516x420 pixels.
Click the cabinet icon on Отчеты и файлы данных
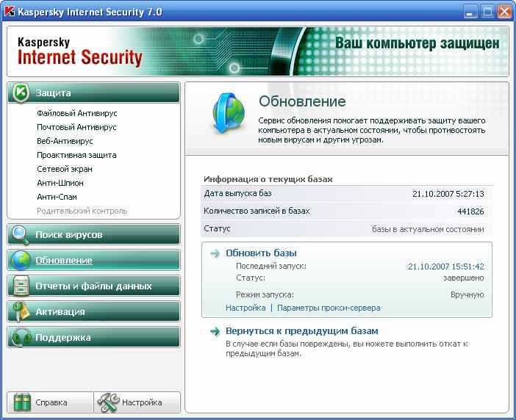point(21,286)
